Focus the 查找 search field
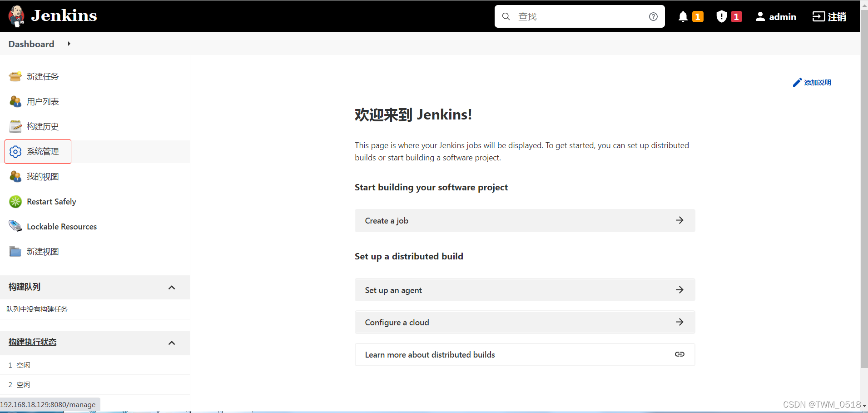868x413 pixels. point(580,16)
